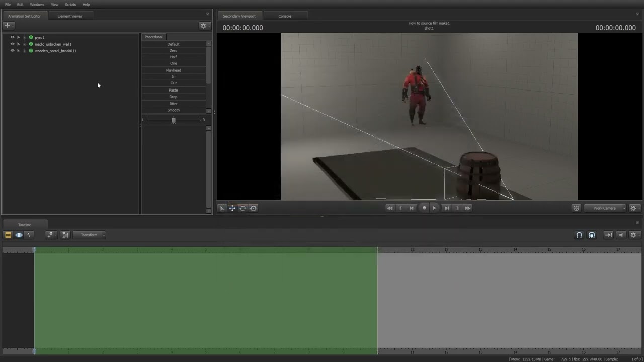Step to previous frame button
644x362 pixels.
(412, 208)
